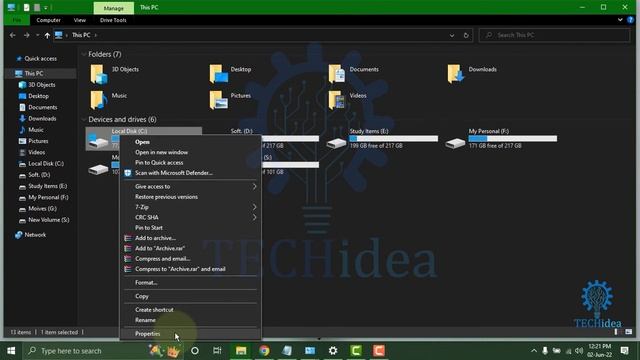Expand the Give access to submenu

[x=190, y=187]
